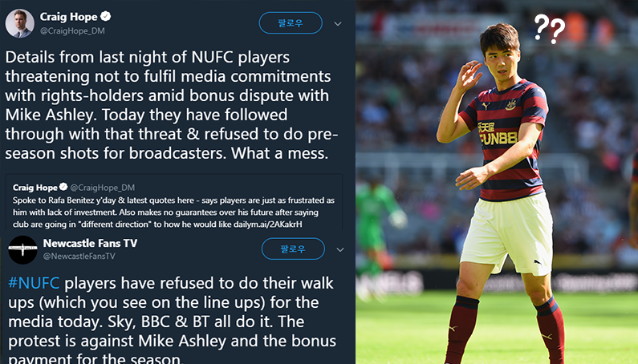Open the Newcastle Fans TV avatar icon
Image resolution: width=638 pixels, height=364 pixels.
(22, 249)
